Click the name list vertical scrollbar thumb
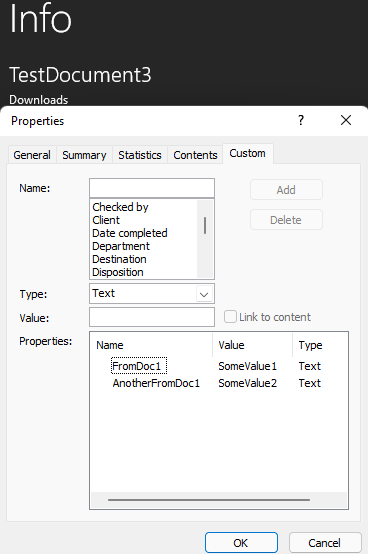Viewport: 368px width, 554px height. [x=205, y=225]
